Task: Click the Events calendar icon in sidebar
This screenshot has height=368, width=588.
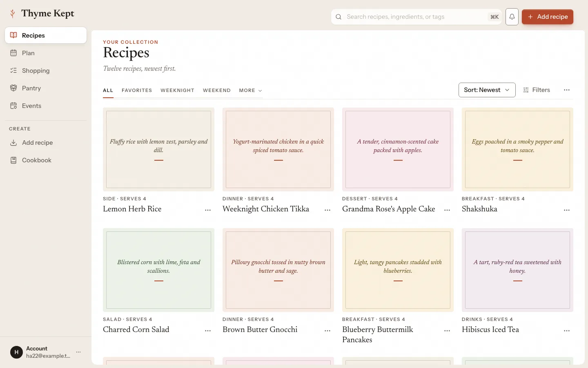Action: point(13,105)
